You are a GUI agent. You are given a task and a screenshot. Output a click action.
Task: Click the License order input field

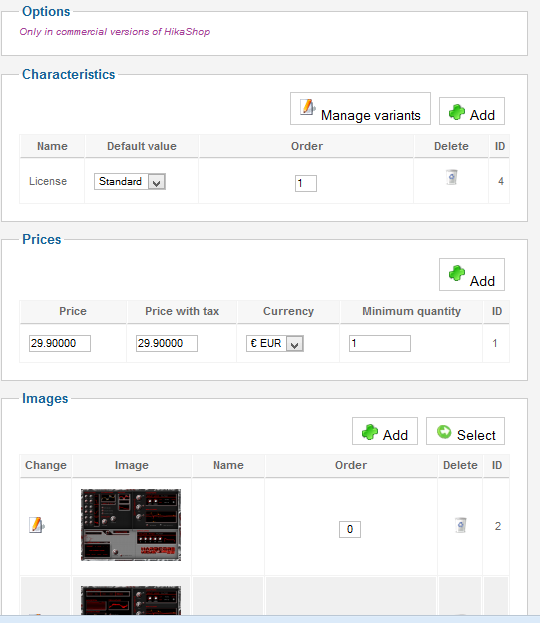pyautogui.click(x=306, y=184)
